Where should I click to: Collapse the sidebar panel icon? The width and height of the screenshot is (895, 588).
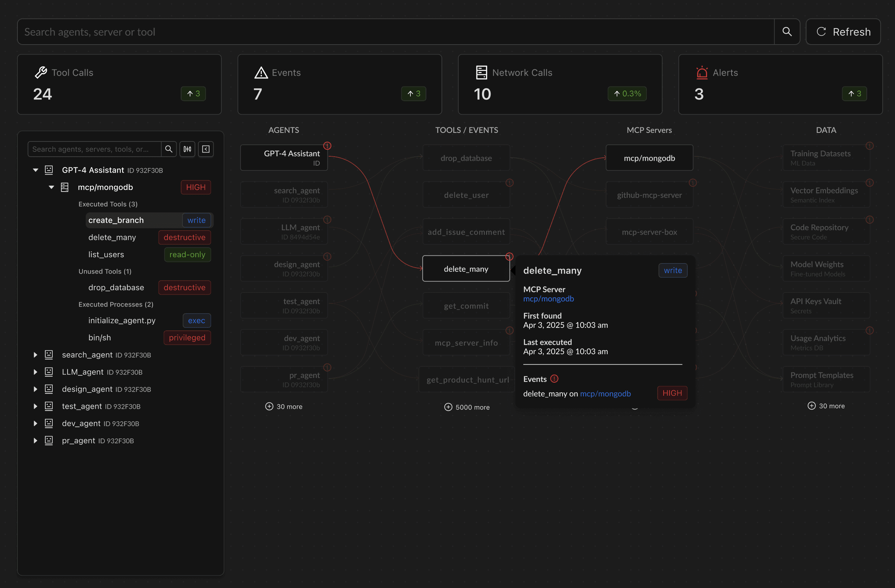pyautogui.click(x=206, y=149)
